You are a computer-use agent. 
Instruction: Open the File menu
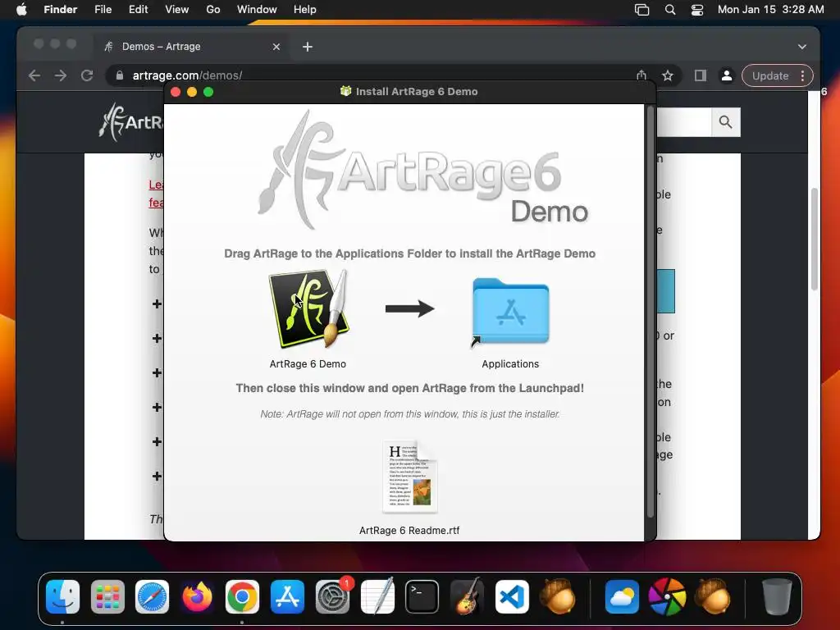[103, 10]
